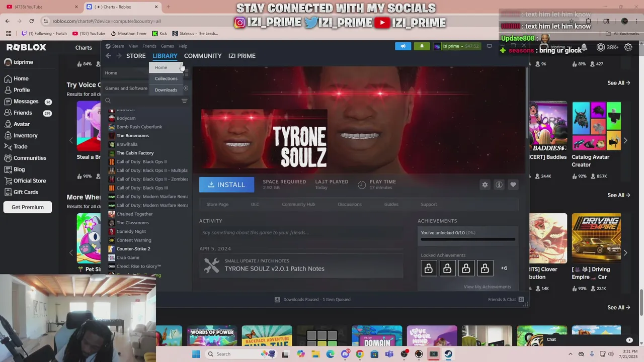Select The Cabin Factory in library

[x=135, y=153]
